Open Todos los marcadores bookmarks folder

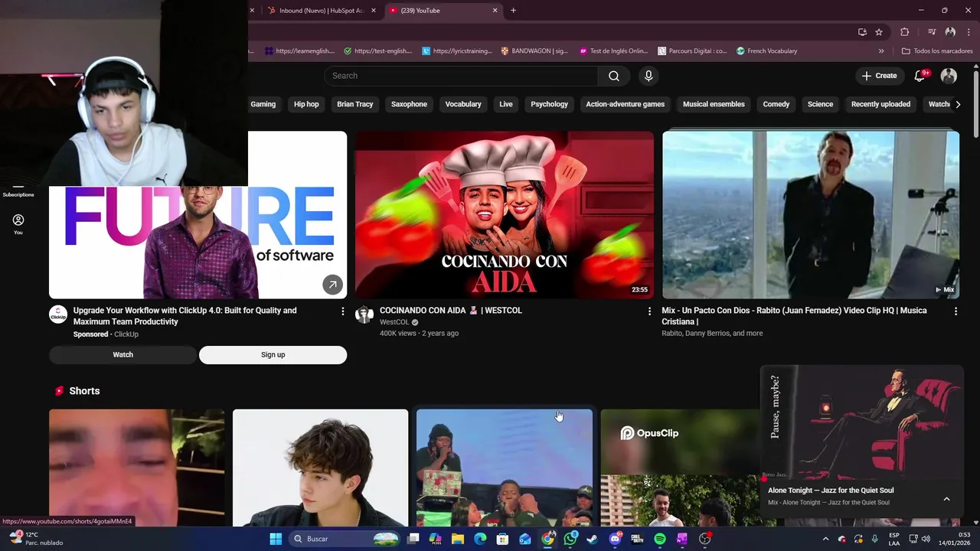937,51
